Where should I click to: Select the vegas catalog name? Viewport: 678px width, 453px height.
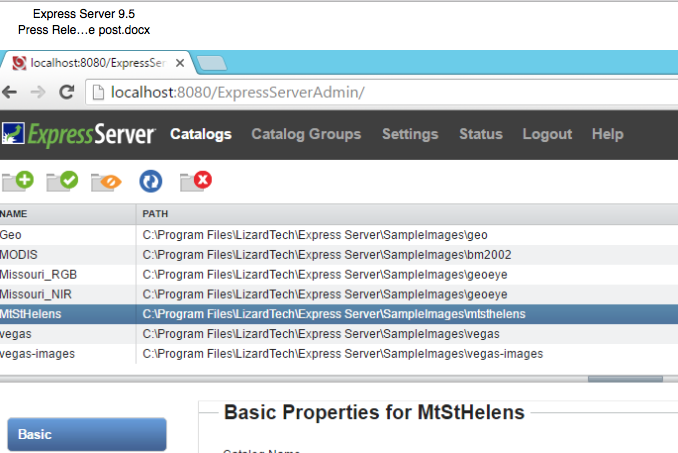16,334
